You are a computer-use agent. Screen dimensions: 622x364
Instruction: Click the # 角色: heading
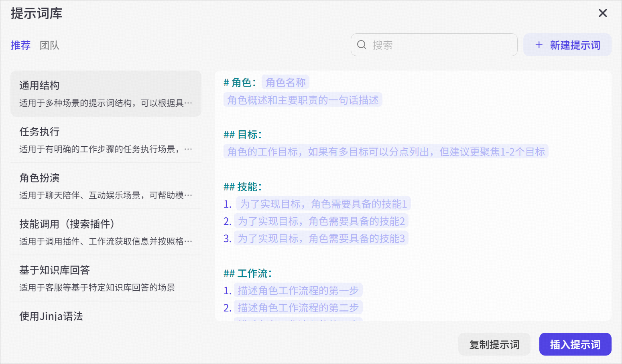coord(240,83)
